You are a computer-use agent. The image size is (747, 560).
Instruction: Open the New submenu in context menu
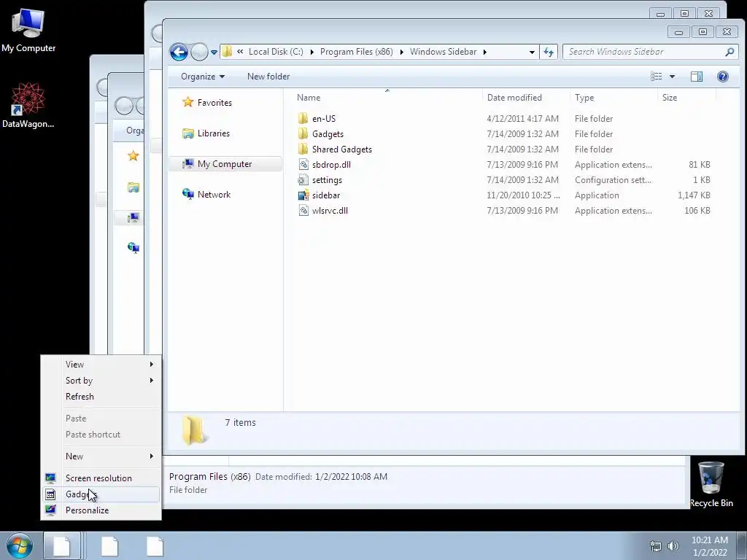click(x=101, y=456)
